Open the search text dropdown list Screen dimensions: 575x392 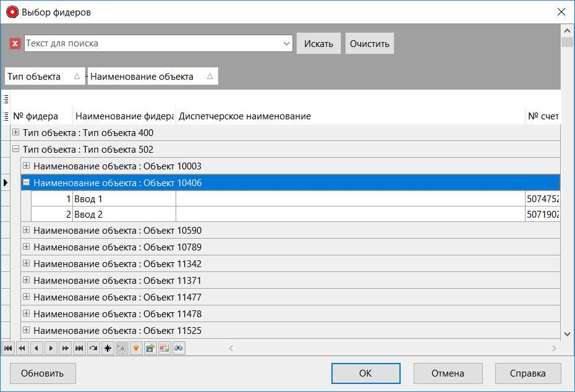pos(286,43)
